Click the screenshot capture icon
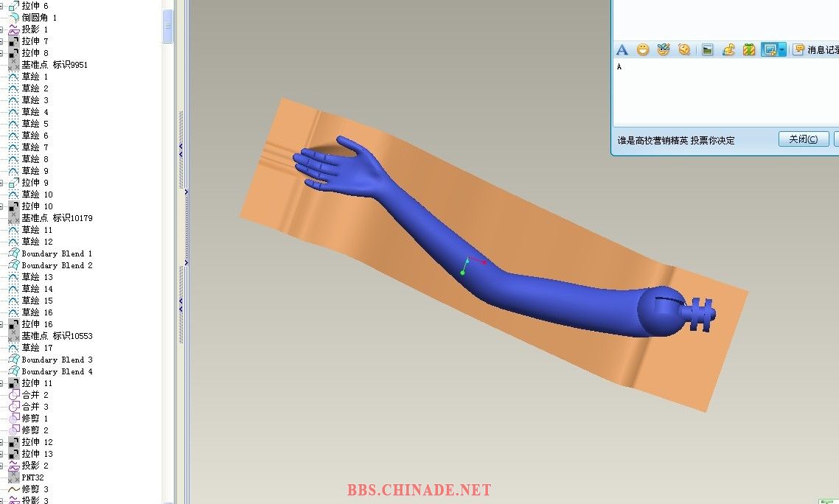The width and height of the screenshot is (839, 504). 770,50
